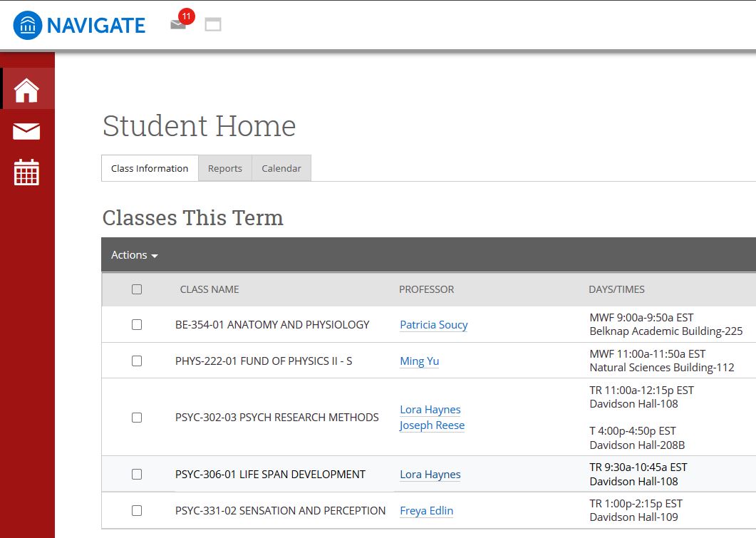Click the Joseph Reese professor link
The image size is (756, 538).
[432, 425]
